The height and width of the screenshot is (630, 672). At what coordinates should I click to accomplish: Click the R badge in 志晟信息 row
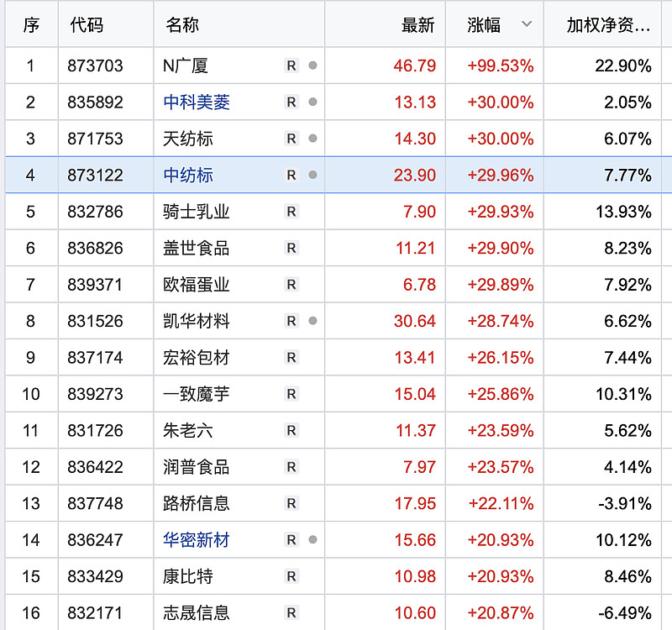point(291,612)
